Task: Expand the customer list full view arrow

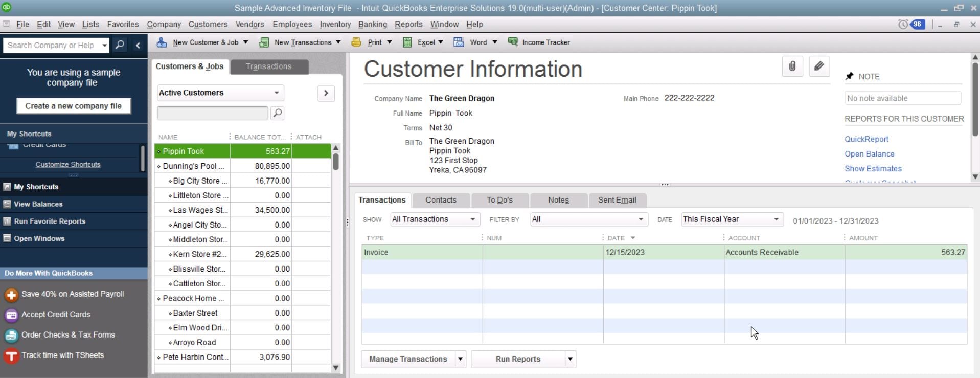Action: (326, 93)
